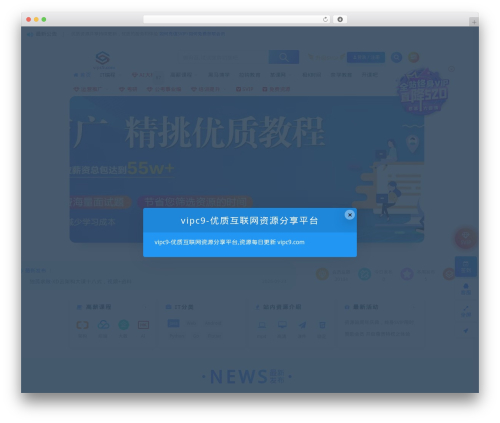Viewport: 500px width, 423px height.
Task: Go to 首页 home nav item
Action: (x=82, y=75)
